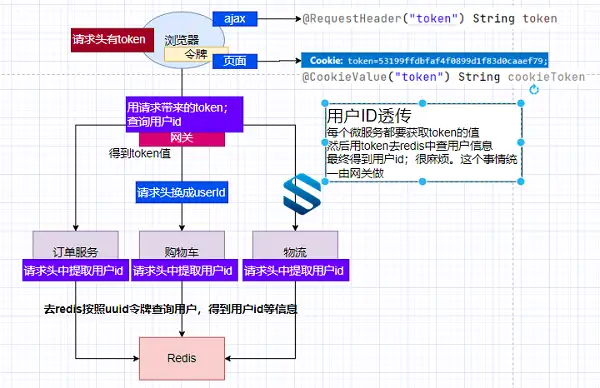Select the "购物车" service box
This screenshot has height=388, width=600.
tap(182, 245)
